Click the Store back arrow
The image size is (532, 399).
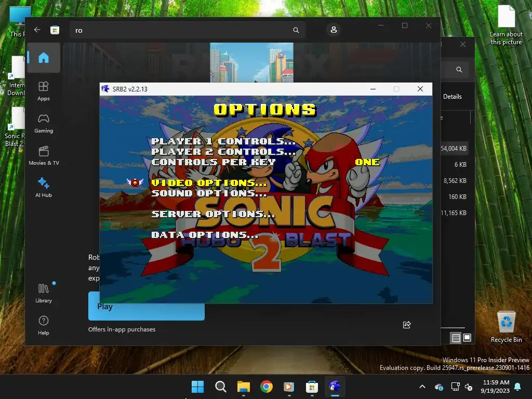coord(37,30)
